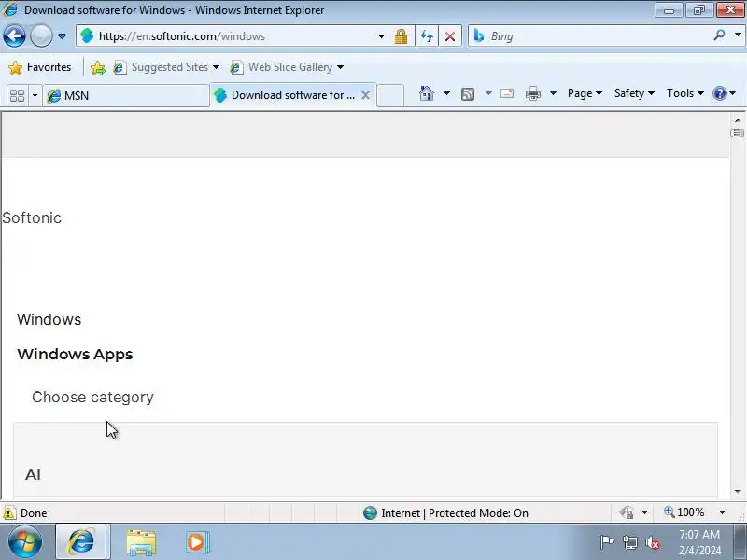Click the search magnifier icon
This screenshot has width=747, height=560.
point(719,35)
